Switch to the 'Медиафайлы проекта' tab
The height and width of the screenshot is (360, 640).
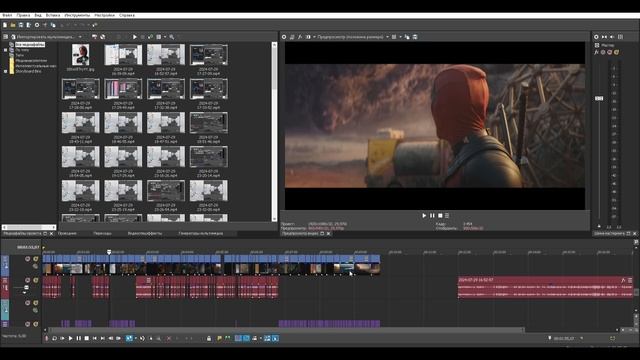(x=22, y=233)
